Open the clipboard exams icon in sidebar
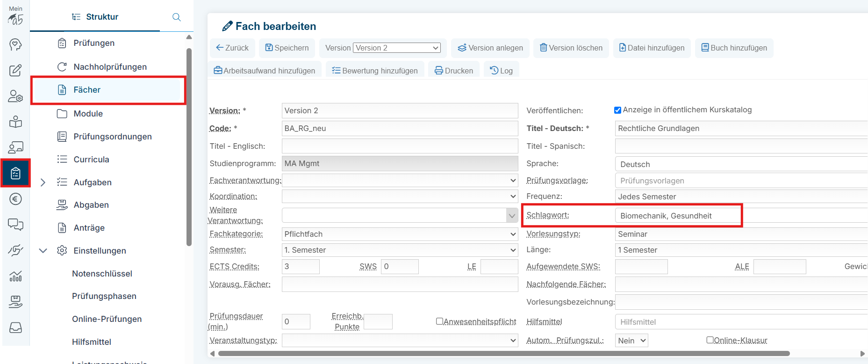 pyautogui.click(x=15, y=174)
